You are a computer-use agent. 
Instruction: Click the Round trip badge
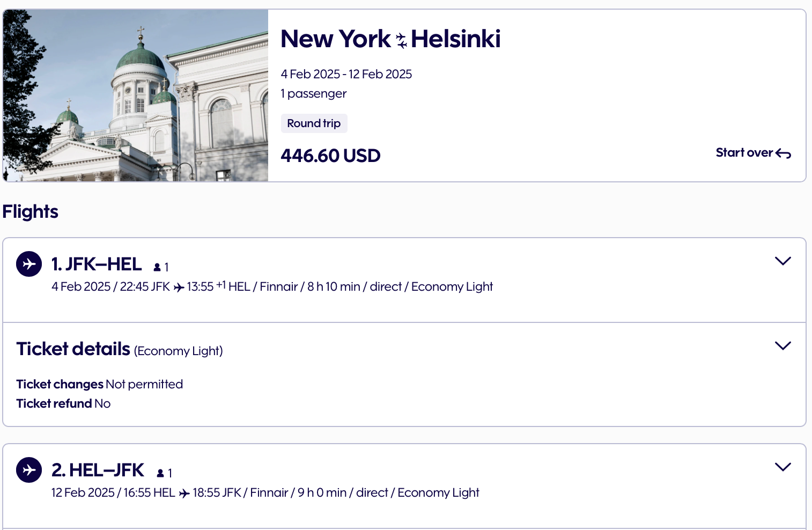click(x=314, y=123)
